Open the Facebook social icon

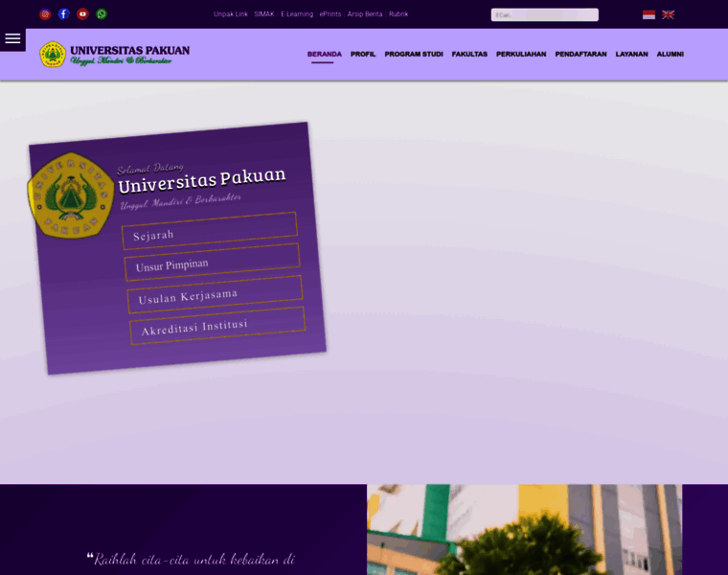click(64, 14)
